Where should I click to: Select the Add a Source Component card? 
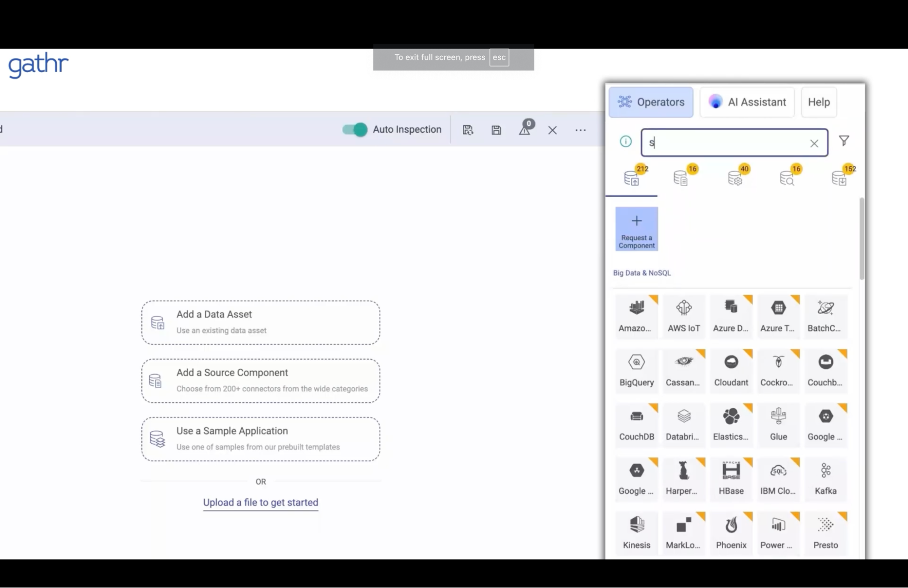(261, 380)
